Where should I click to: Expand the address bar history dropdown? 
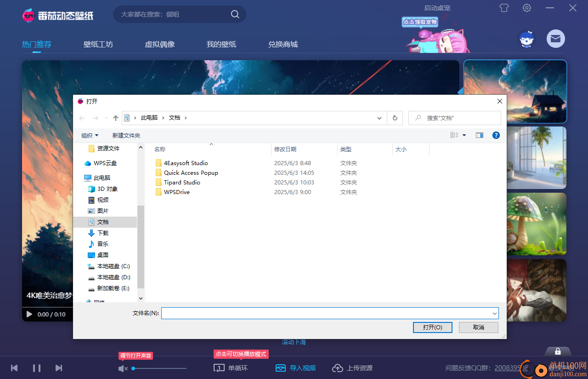click(379, 118)
